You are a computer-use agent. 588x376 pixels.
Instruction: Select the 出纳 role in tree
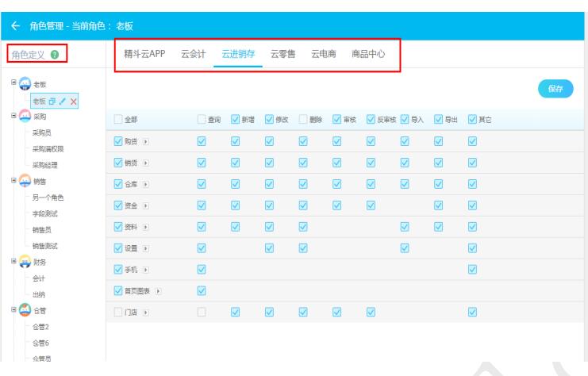38,294
